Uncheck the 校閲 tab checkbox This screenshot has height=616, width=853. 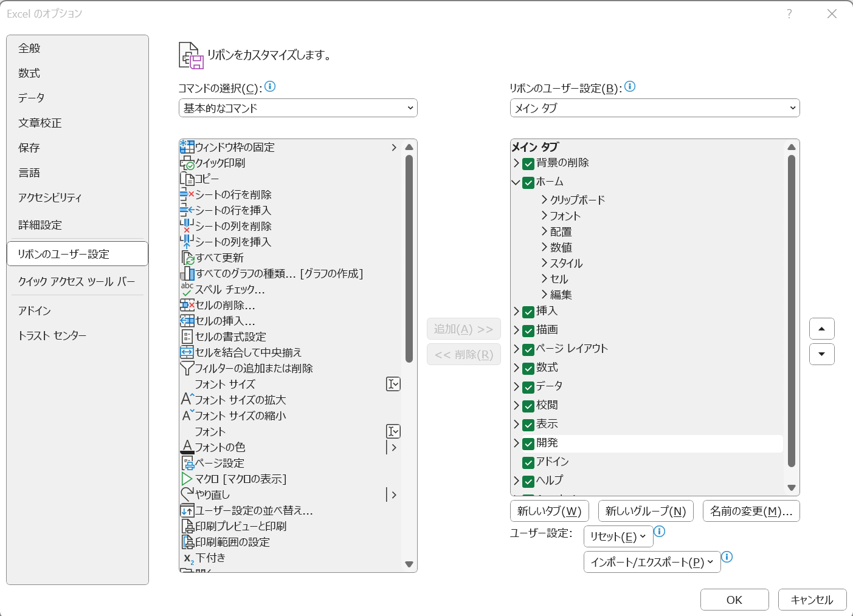pyautogui.click(x=528, y=406)
